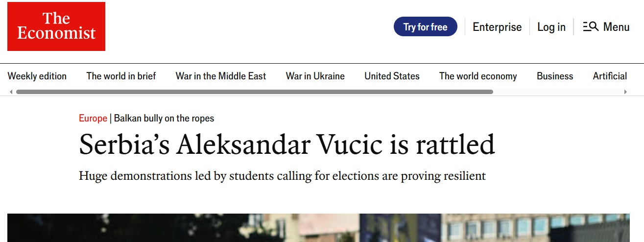Click the left scroll arrow of nav bar
Viewport: 644px width, 242px height.
pos(11,92)
